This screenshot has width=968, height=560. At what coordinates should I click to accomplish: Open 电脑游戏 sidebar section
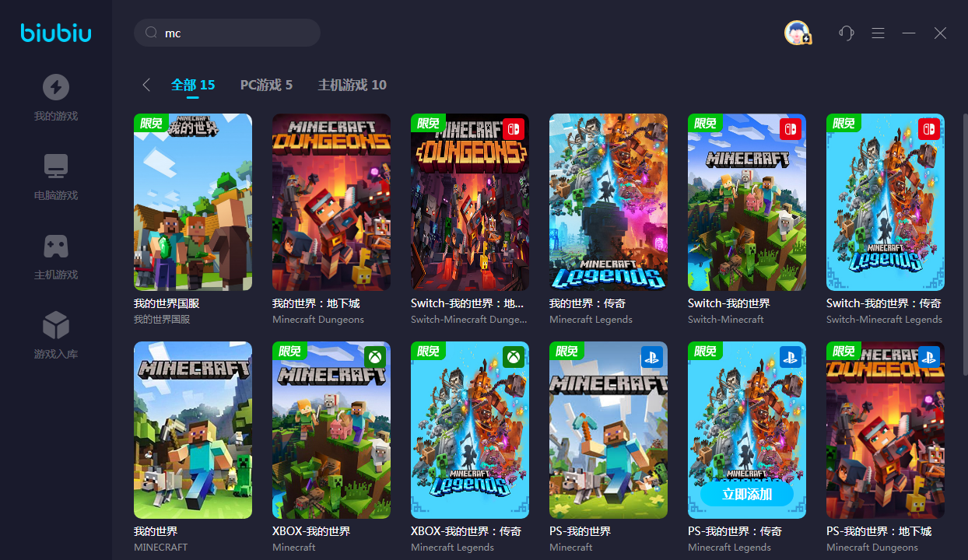(x=56, y=177)
